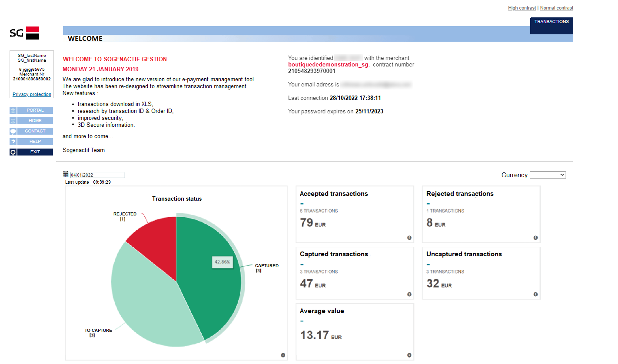The height and width of the screenshot is (364, 618).
Task: Click the Portal globe icon
Action: pos(13,110)
